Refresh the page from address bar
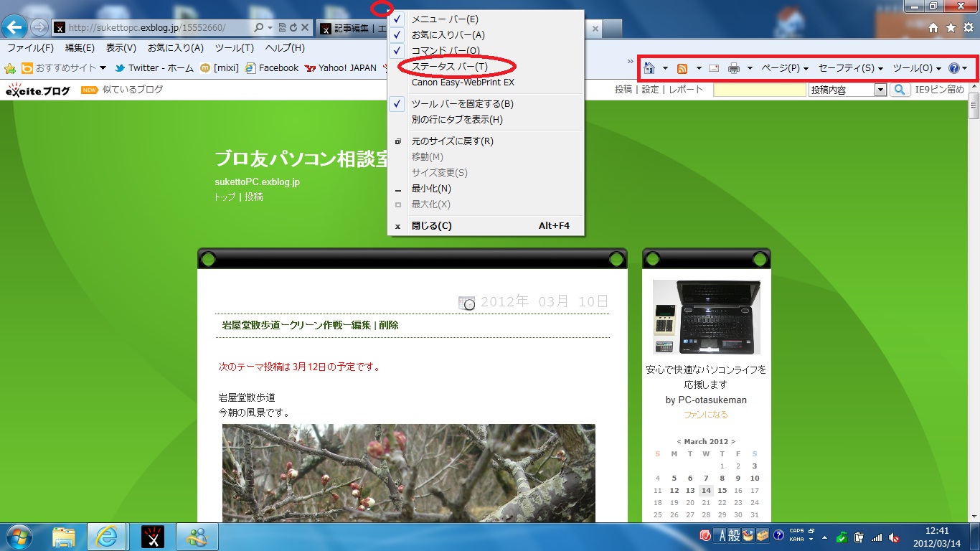Viewport: 980px width, 551px height. [293, 27]
